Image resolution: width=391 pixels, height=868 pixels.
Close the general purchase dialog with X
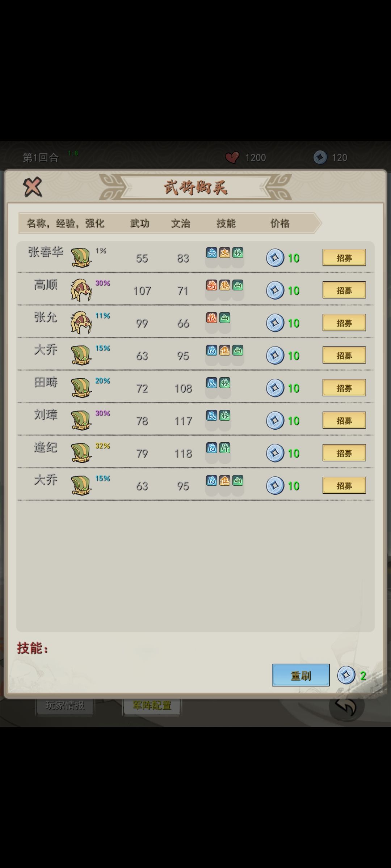[x=33, y=187]
